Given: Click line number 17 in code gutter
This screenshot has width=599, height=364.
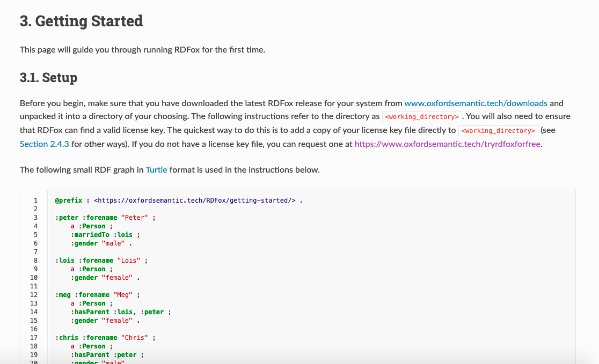Looking at the screenshot, I should pos(34,338).
